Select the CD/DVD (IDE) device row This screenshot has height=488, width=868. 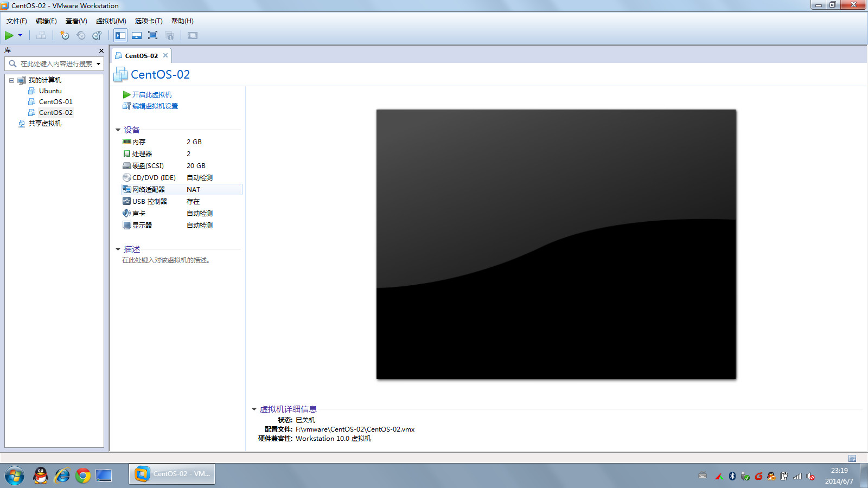[x=181, y=178]
